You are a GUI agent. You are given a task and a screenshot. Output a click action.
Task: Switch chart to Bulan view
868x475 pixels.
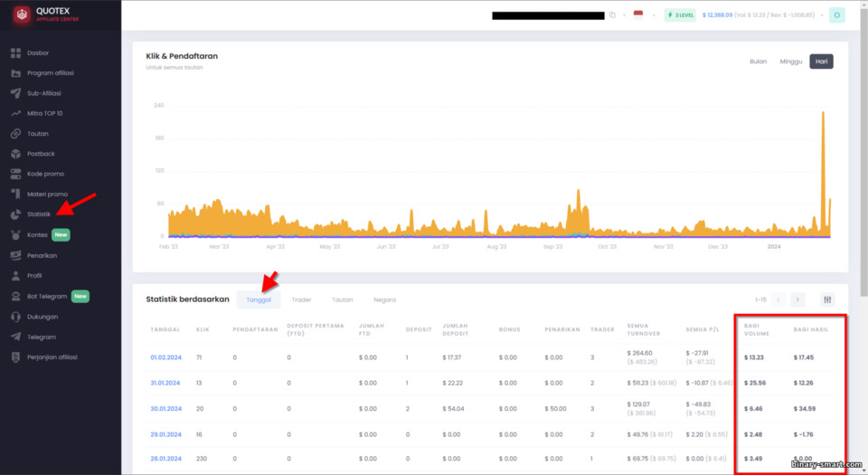[x=759, y=62]
